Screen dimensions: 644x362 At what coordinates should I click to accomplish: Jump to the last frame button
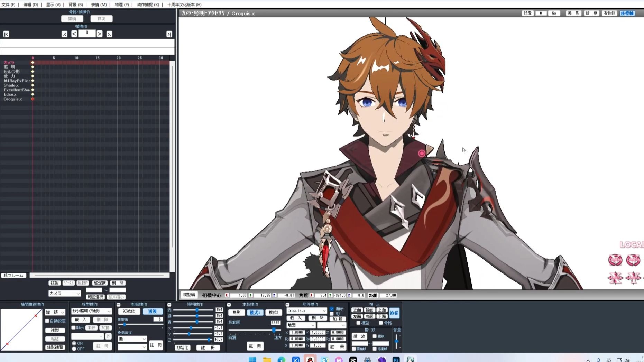coord(169,34)
